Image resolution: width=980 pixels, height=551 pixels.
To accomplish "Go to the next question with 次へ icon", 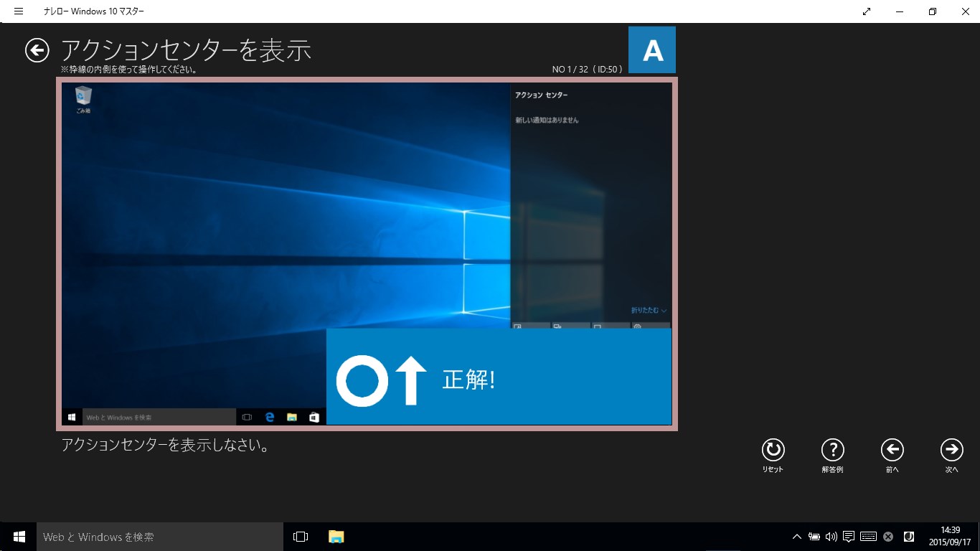I will pyautogui.click(x=952, y=451).
